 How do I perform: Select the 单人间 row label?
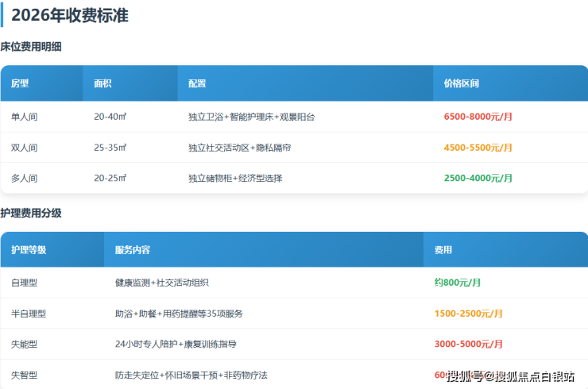point(24,117)
